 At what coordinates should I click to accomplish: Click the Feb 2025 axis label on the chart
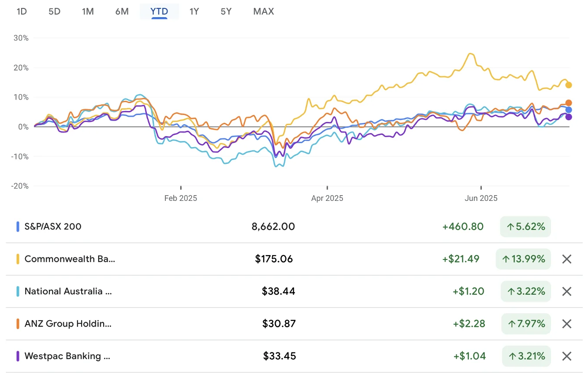coord(180,198)
